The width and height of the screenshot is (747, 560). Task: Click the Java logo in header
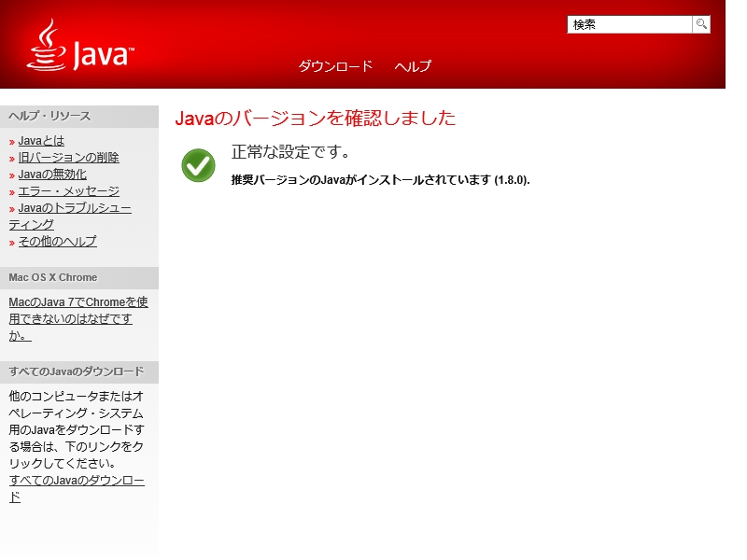pos(80,46)
